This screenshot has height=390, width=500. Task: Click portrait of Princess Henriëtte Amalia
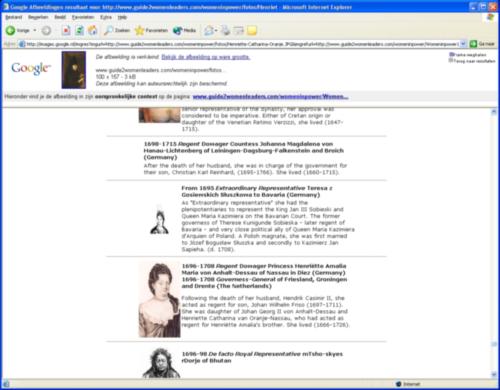coord(159,300)
